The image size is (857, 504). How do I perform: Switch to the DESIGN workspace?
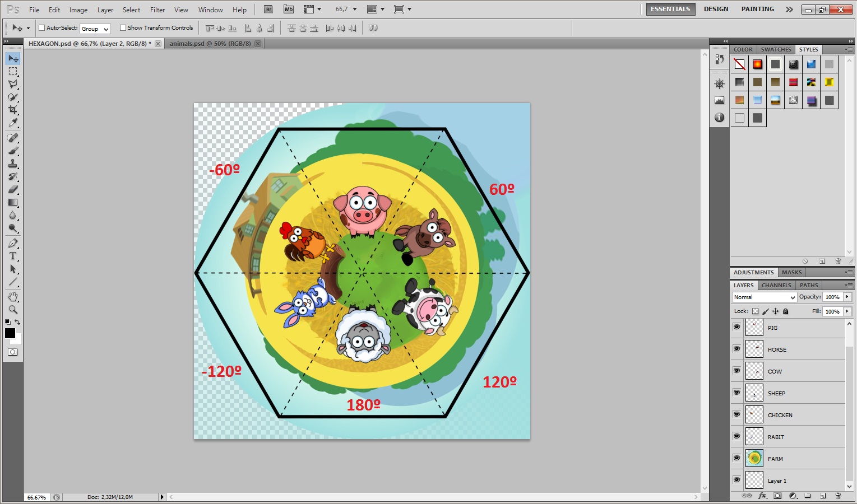click(x=716, y=10)
